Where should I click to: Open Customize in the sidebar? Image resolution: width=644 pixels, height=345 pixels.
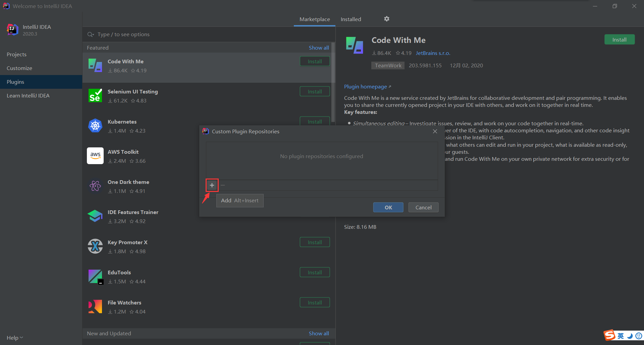41,68
